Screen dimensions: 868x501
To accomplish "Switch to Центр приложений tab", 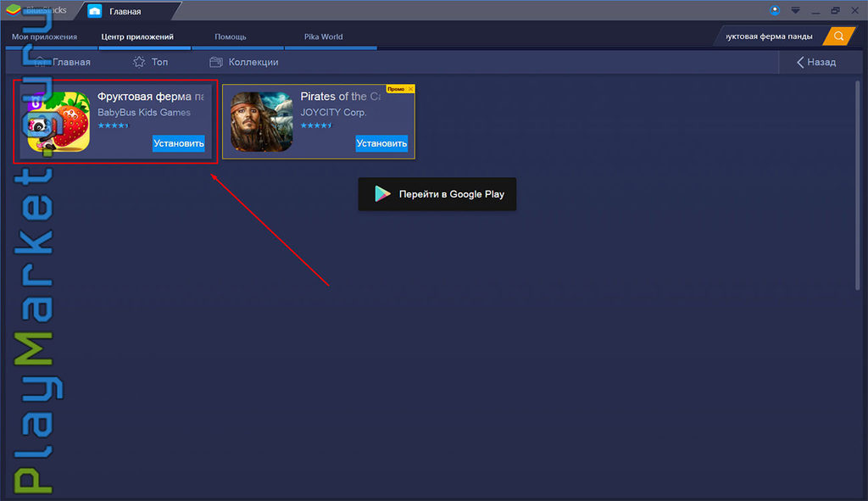I will point(137,36).
